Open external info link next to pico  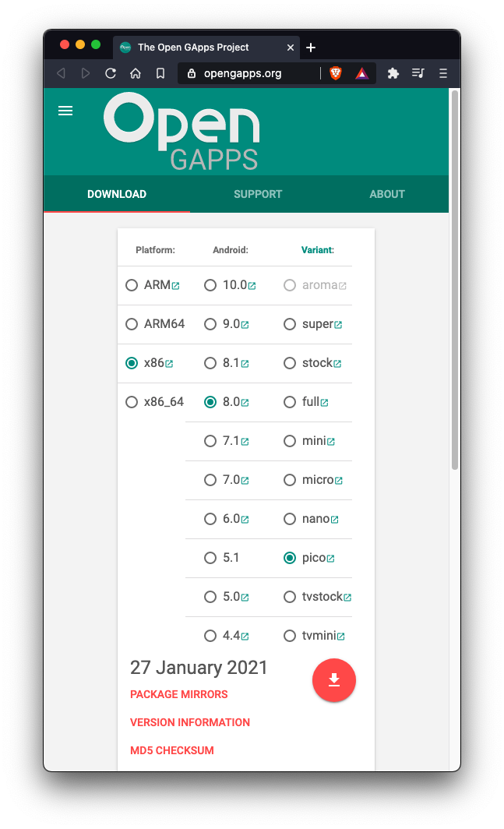click(330, 559)
